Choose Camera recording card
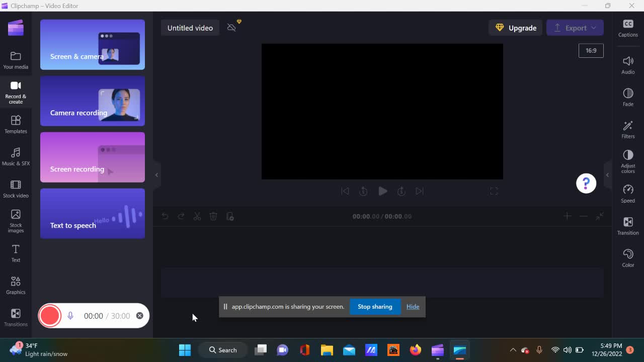Image resolution: width=644 pixels, height=362 pixels. tap(93, 101)
